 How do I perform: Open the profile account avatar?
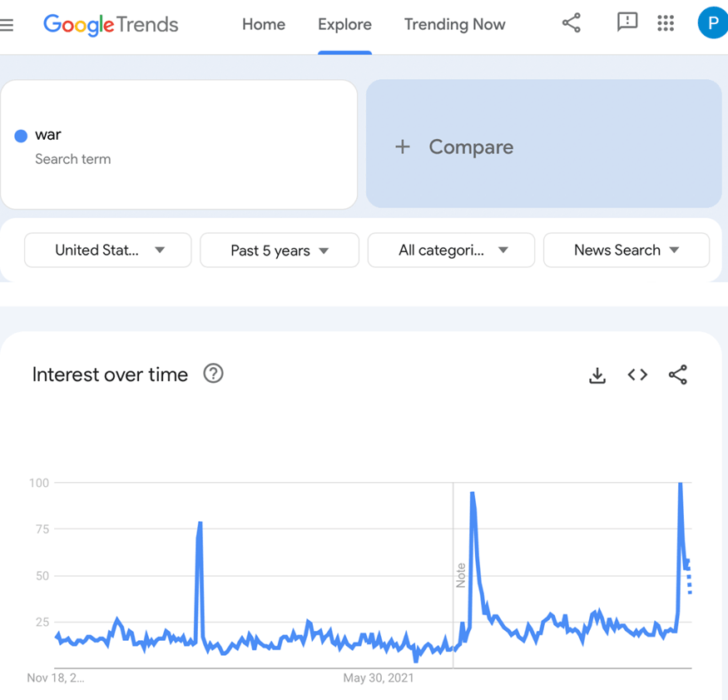click(x=711, y=23)
